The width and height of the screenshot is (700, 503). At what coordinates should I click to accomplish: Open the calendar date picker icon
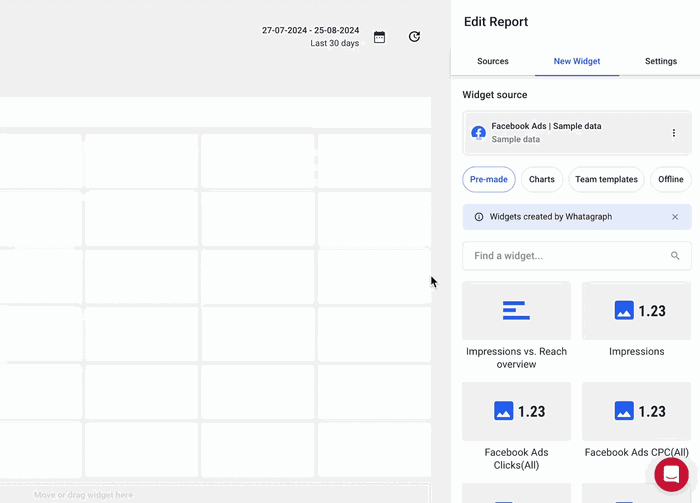point(379,37)
